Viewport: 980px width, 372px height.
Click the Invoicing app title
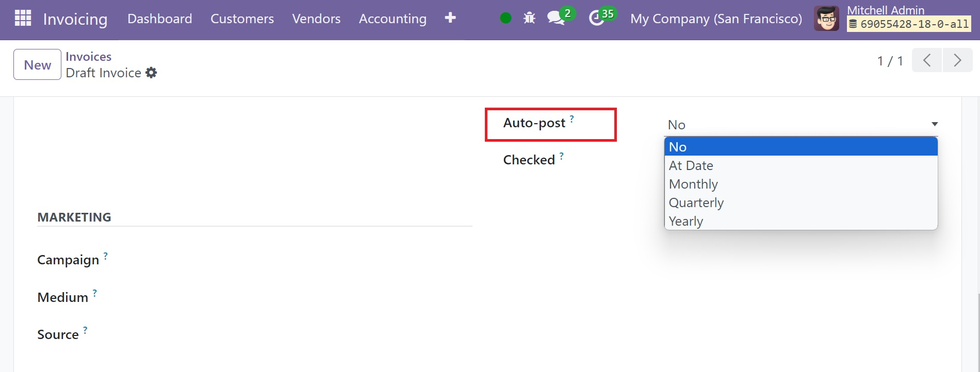click(x=75, y=19)
